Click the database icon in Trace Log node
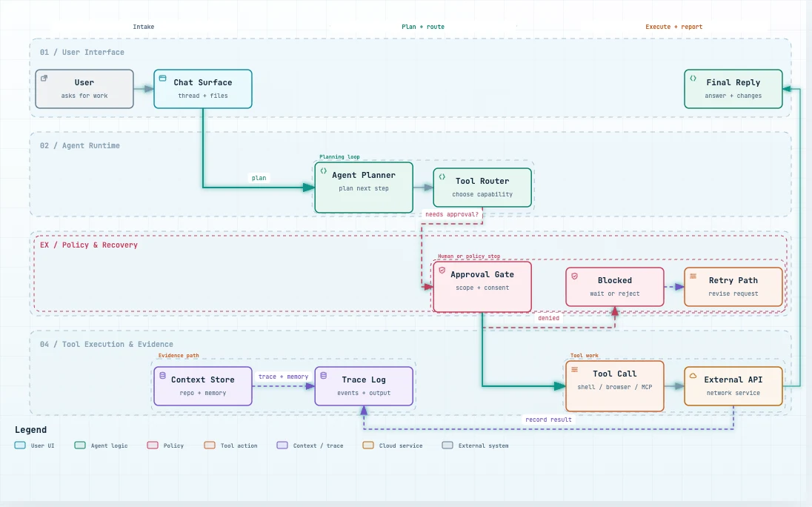 324,376
